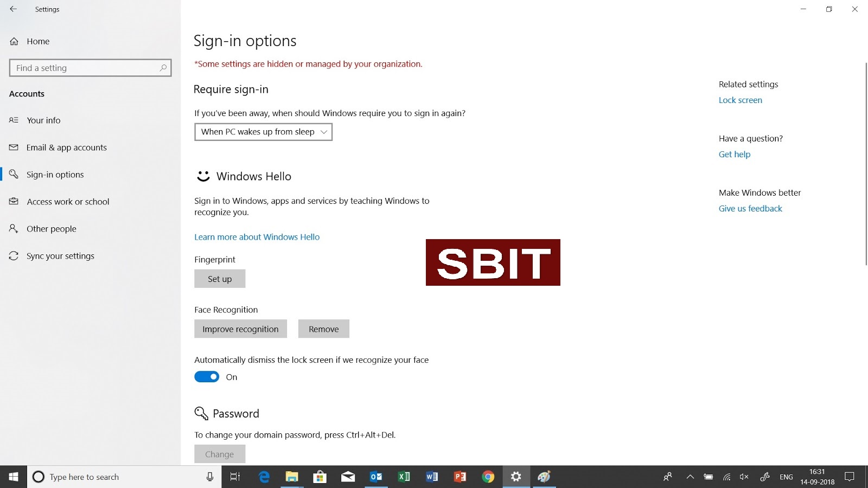Image resolution: width=868 pixels, height=488 pixels.
Task: Open the Windows Start menu
Action: pyautogui.click(x=14, y=477)
